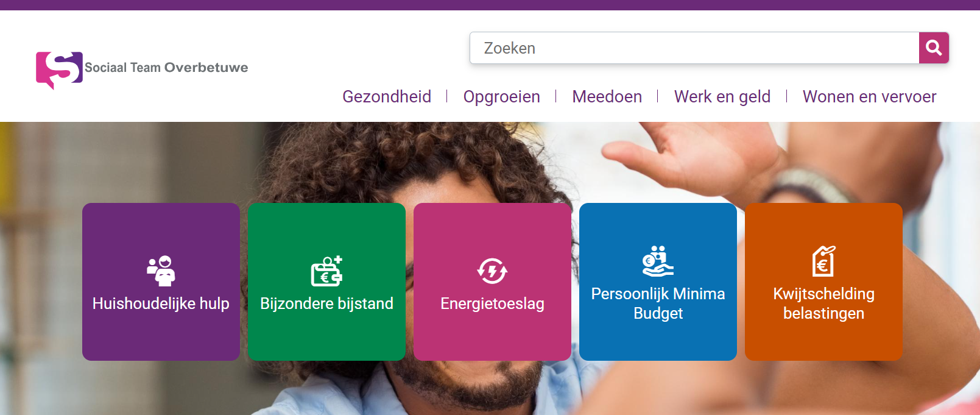Image resolution: width=980 pixels, height=415 pixels.
Task: Focus the Zoeken search field
Action: click(694, 48)
